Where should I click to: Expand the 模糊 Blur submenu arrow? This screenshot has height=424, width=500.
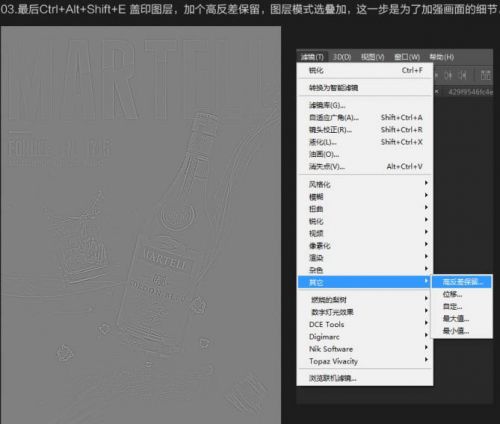pyautogui.click(x=426, y=195)
